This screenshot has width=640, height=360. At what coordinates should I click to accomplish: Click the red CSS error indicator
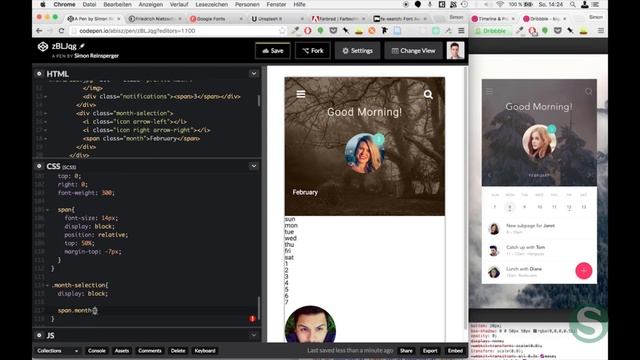252,318
